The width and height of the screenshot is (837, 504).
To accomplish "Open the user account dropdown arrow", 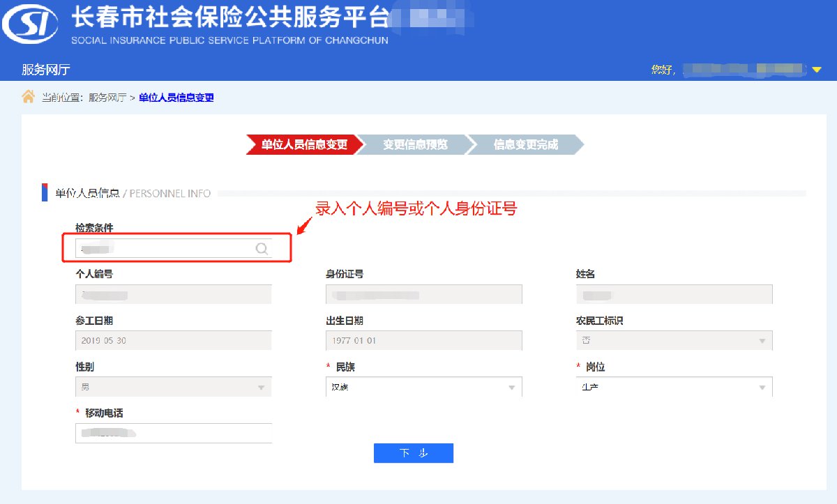I will pyautogui.click(x=817, y=69).
